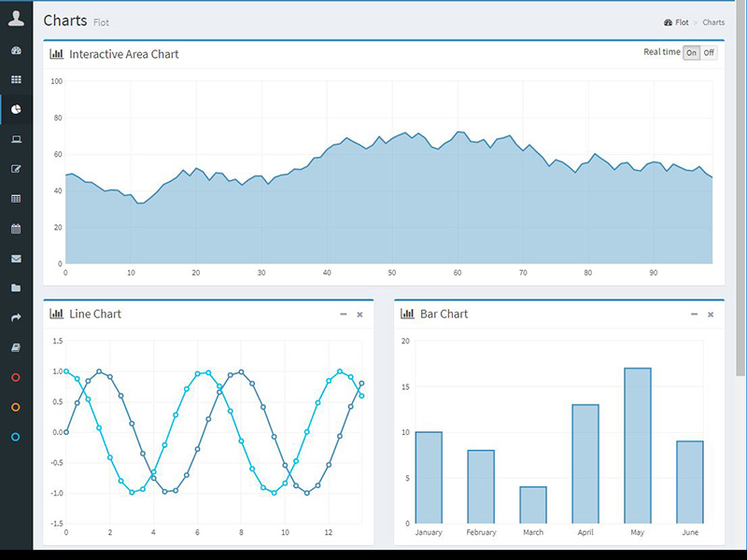The width and height of the screenshot is (747, 560).
Task: Click the January bar in Bar Chart
Action: pyautogui.click(x=429, y=478)
